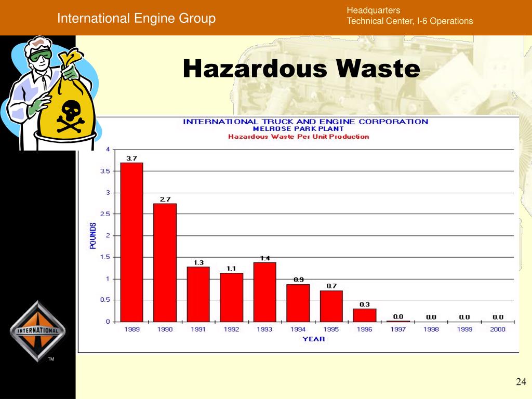Click the 0.3 data label
The image size is (532, 399).
click(364, 304)
